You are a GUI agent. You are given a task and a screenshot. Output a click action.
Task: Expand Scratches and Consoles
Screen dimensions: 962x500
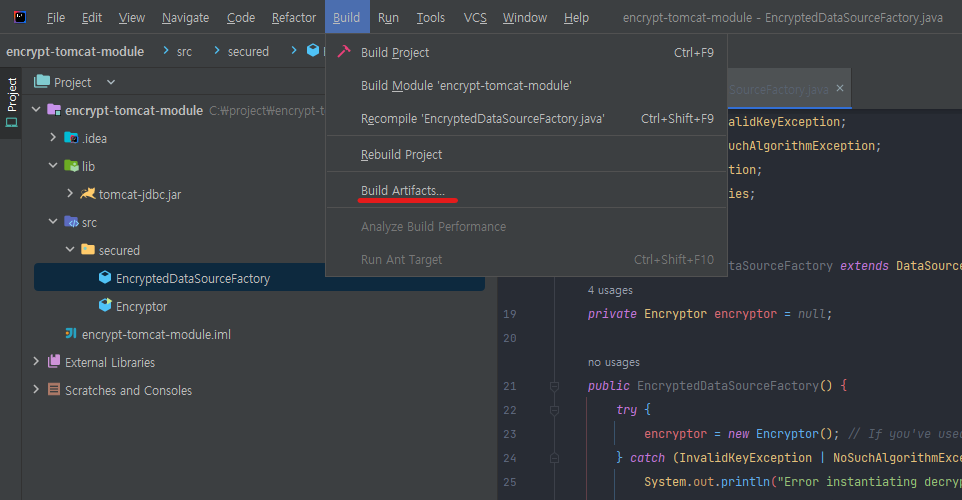tap(36, 389)
